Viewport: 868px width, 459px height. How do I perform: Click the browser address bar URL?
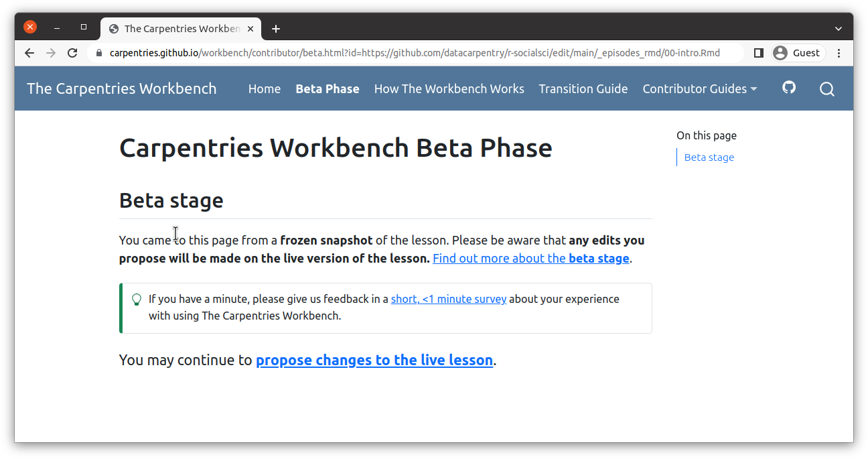click(x=415, y=53)
